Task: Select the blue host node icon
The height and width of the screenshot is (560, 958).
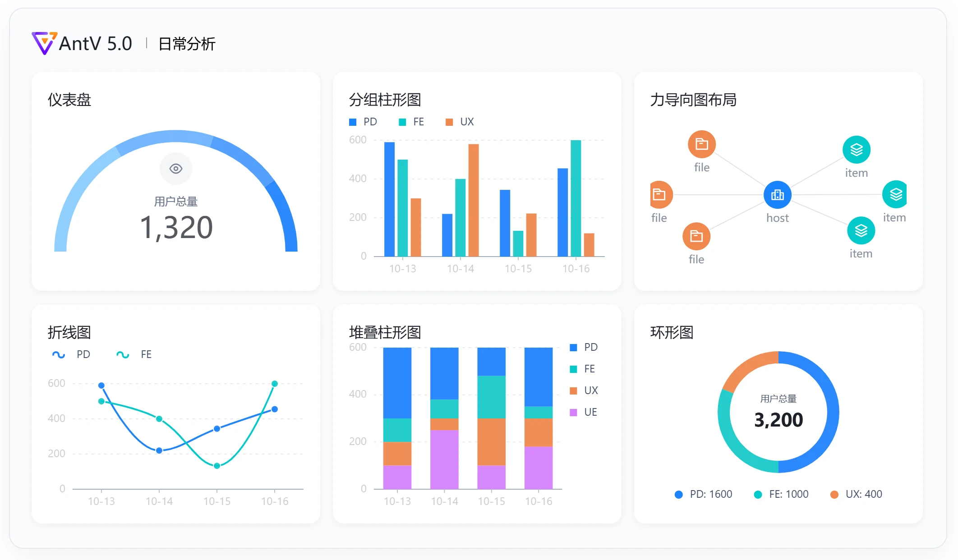Action: click(x=777, y=195)
